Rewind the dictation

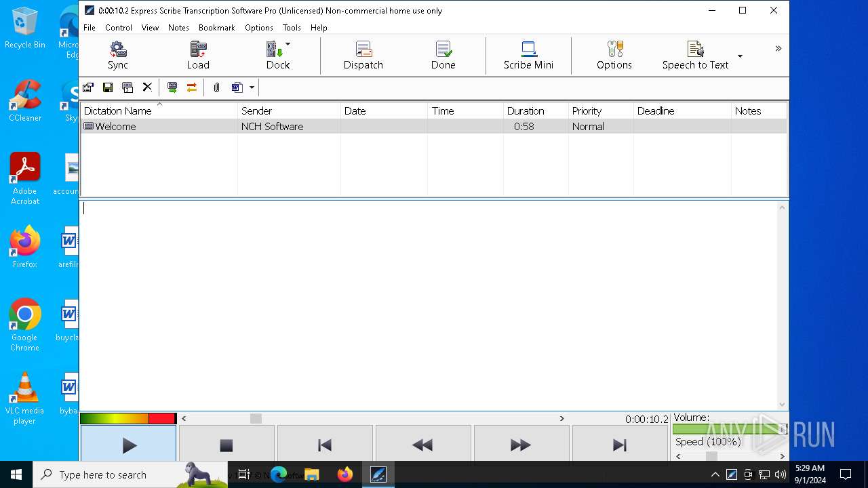tap(423, 445)
